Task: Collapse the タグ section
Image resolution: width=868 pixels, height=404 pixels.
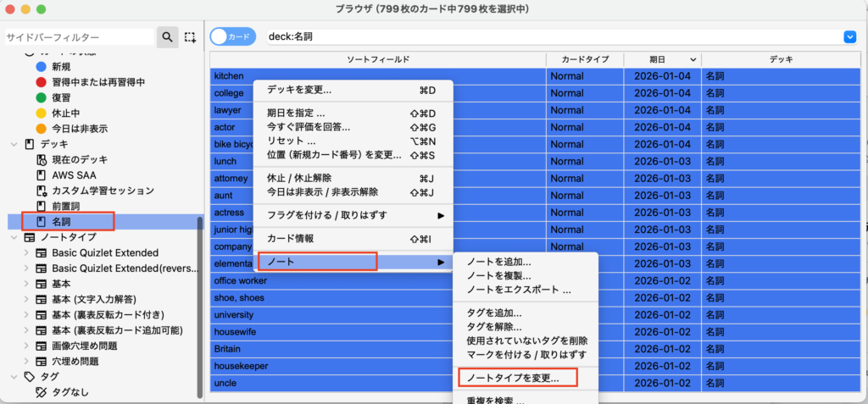Action: [14, 377]
